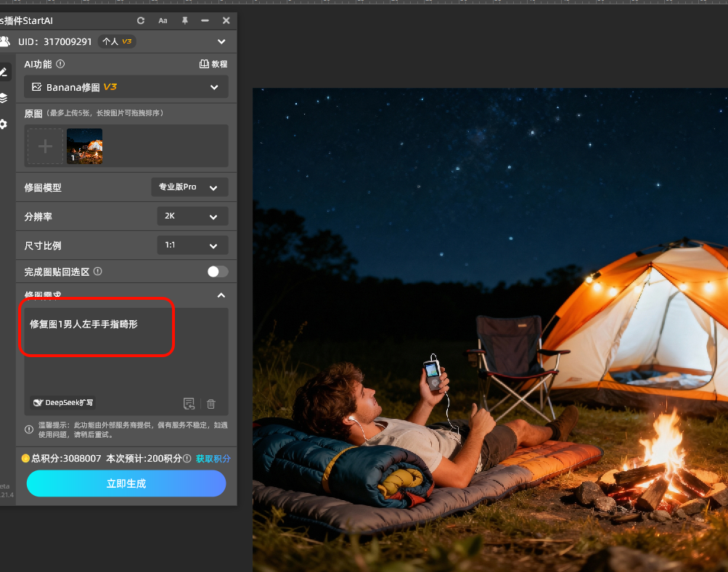The width and height of the screenshot is (728, 572).
Task: Toggle the 完成图贴回选区 switch
Action: 217,271
